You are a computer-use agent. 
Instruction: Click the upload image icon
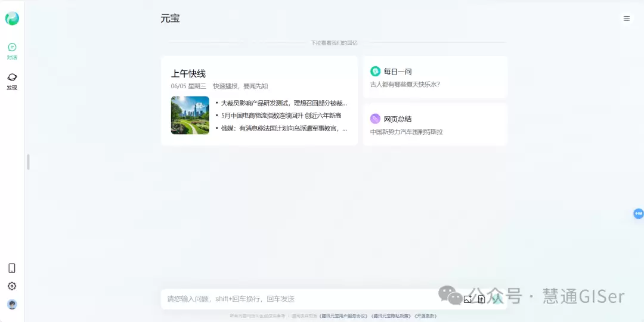[467, 299]
